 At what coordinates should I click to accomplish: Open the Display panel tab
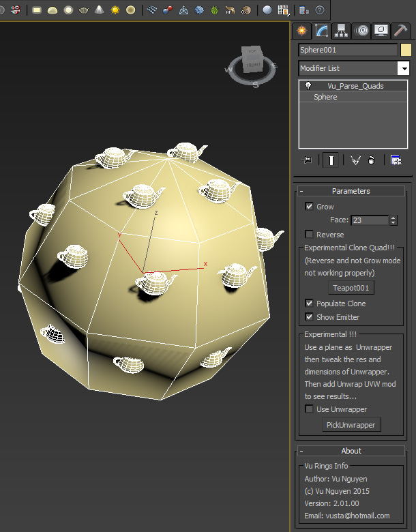coord(381,31)
